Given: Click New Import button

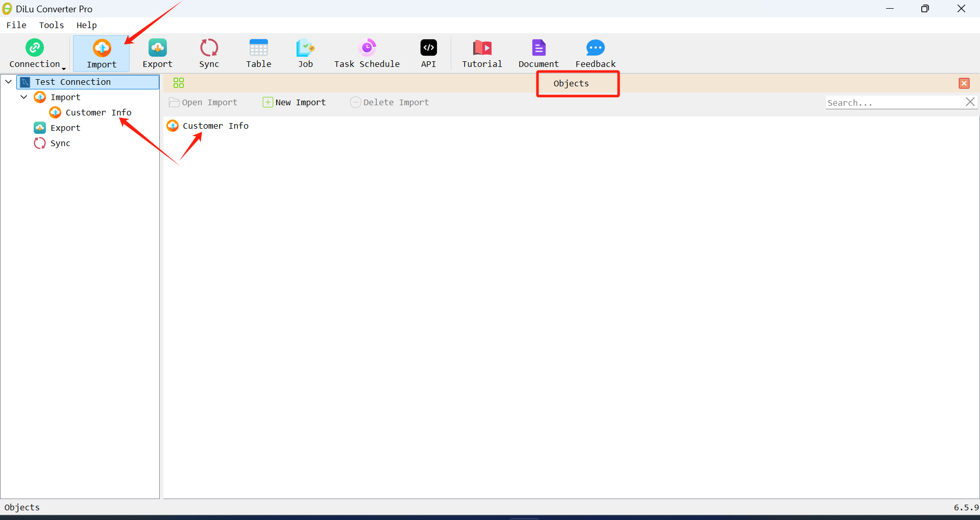Looking at the screenshot, I should click(x=295, y=102).
